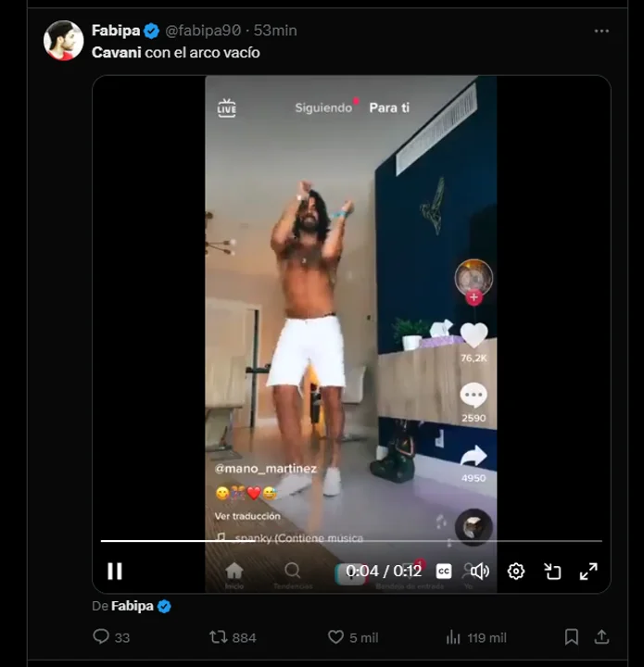Viewport: 644px width, 667px height.
Task: Click the picture-in-picture icon
Action: point(552,572)
